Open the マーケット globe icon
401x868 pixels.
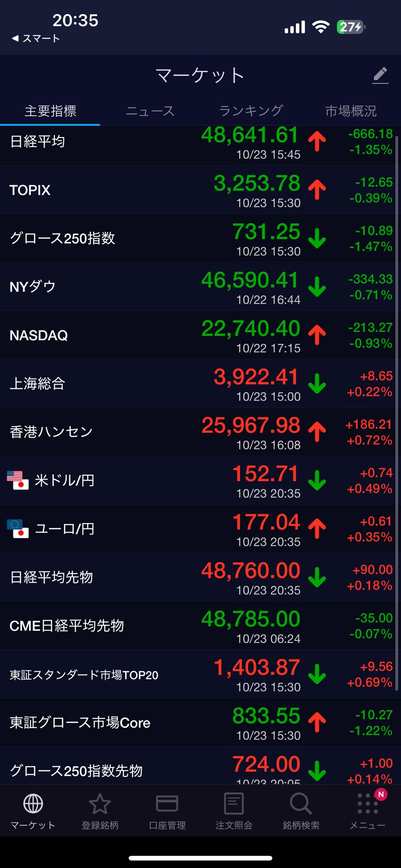coord(33,804)
